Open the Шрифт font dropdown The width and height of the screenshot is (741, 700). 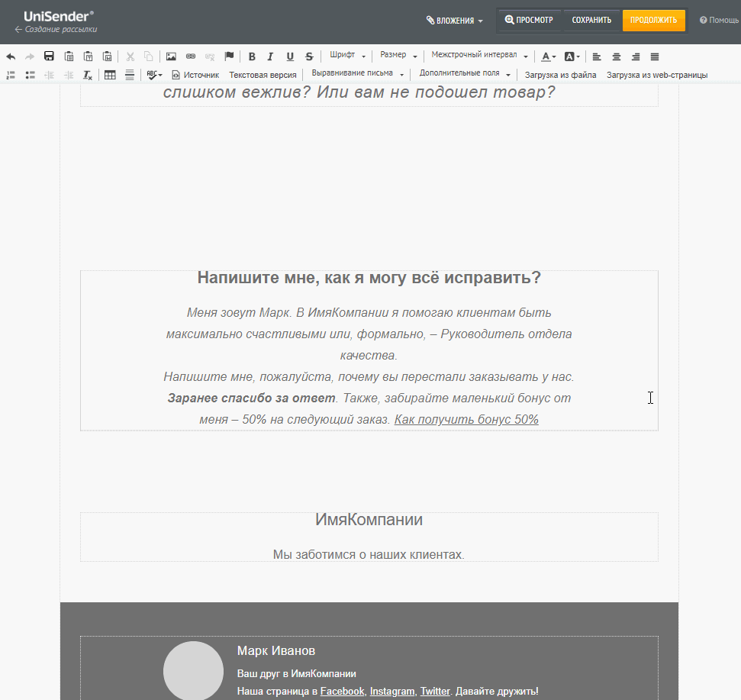(347, 55)
